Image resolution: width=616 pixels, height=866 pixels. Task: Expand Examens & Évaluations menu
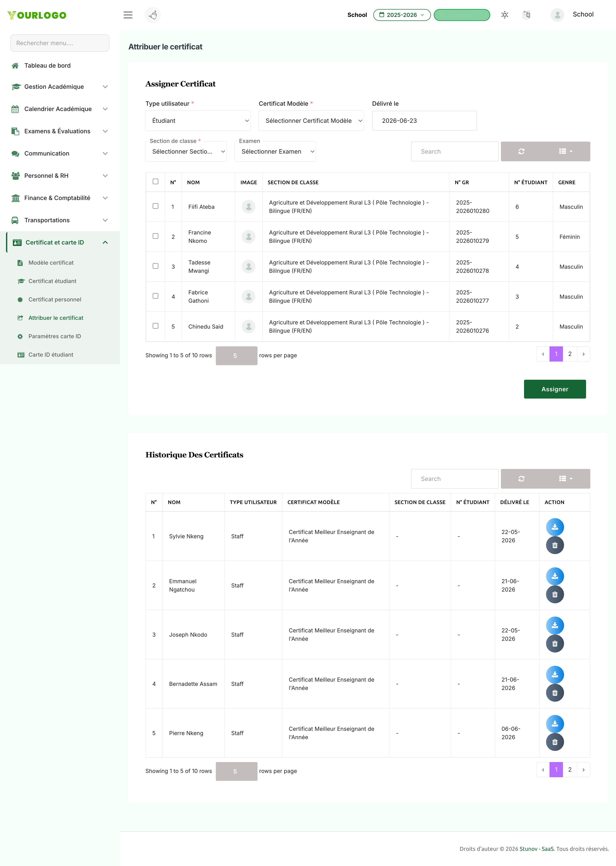[x=60, y=131]
